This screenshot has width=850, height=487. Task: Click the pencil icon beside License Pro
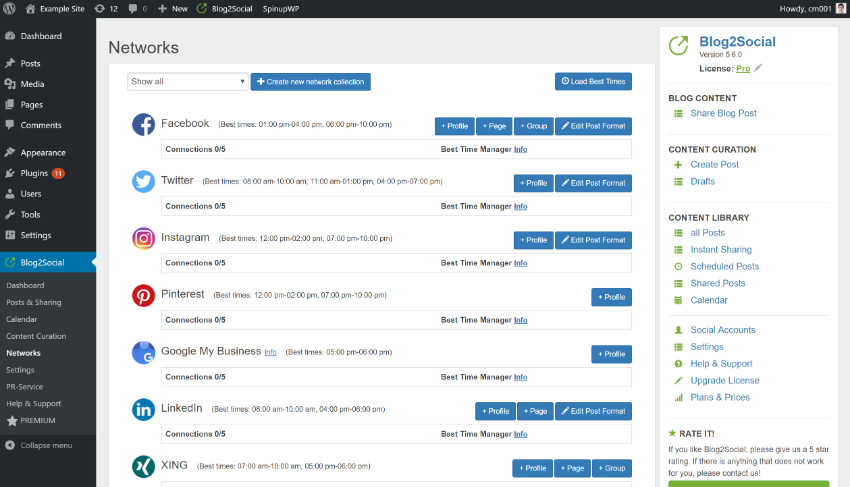(758, 68)
